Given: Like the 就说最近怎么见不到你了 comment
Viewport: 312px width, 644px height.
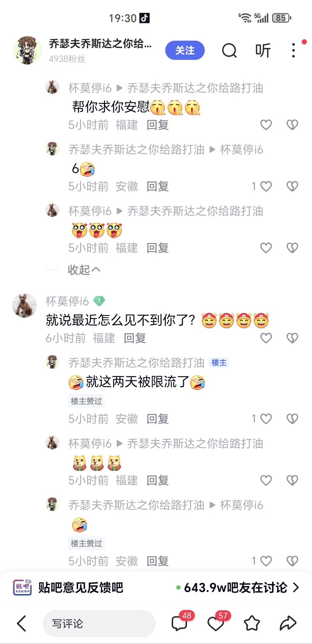Looking at the screenshot, I should [266, 338].
